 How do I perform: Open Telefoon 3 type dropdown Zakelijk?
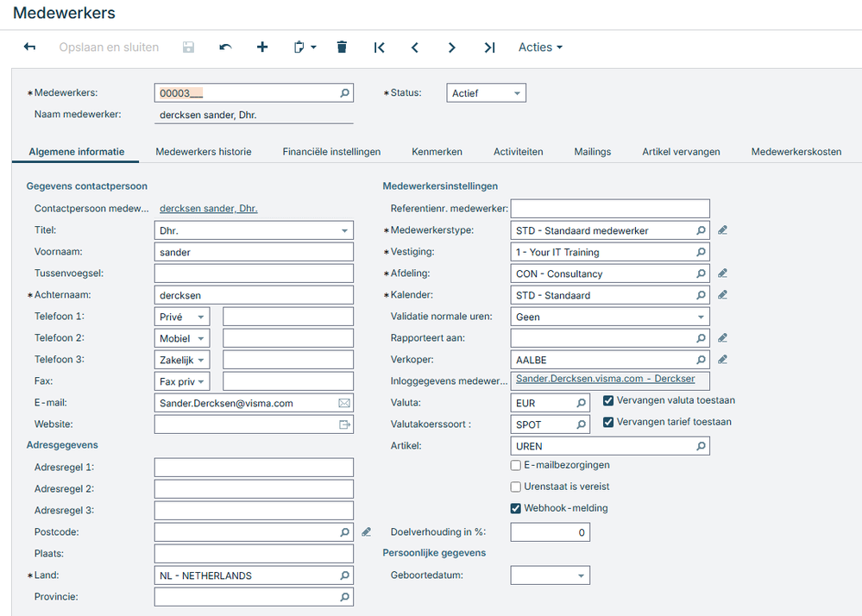click(182, 360)
